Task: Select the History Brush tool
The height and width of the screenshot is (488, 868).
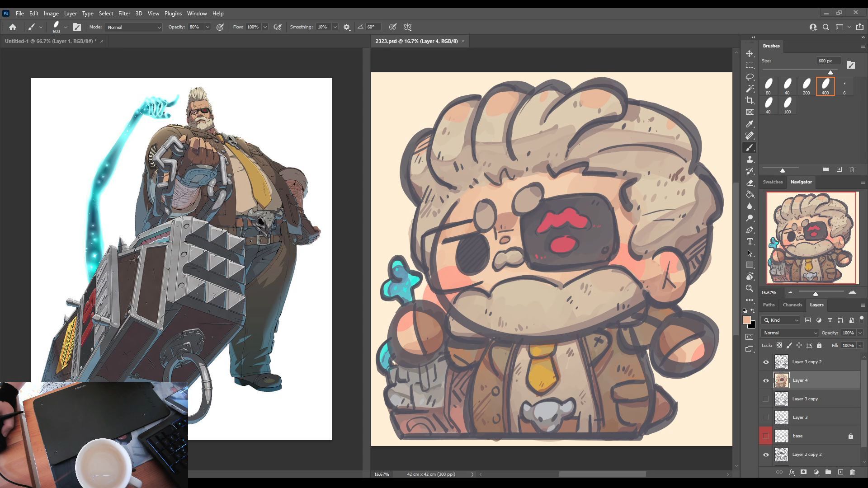Action: pyautogui.click(x=750, y=171)
